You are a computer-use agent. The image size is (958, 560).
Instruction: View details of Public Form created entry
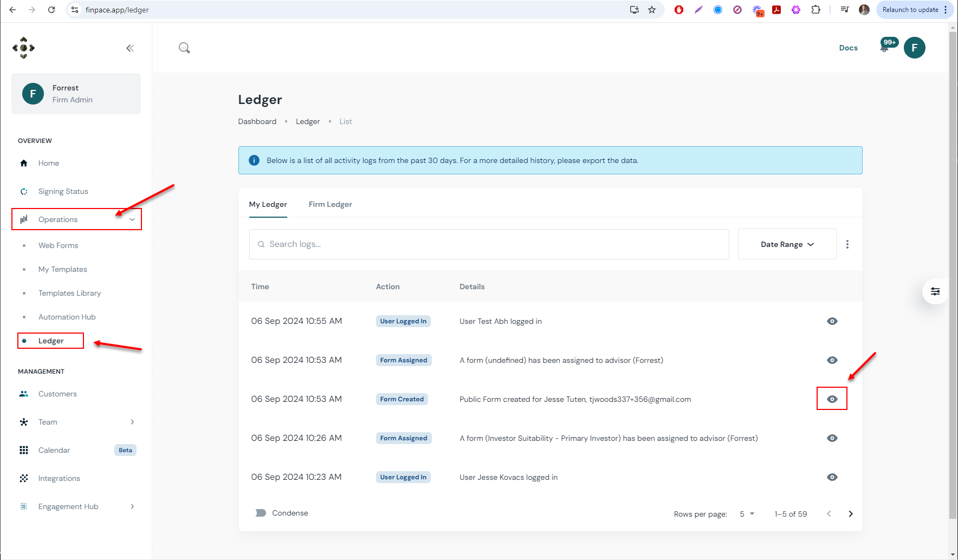tap(832, 399)
